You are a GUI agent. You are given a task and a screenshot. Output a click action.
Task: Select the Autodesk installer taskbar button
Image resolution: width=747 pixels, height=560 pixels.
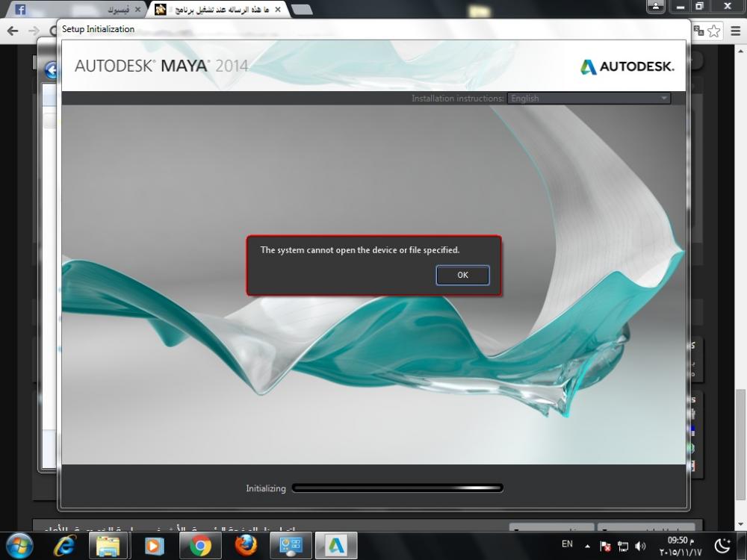pyautogui.click(x=336, y=546)
